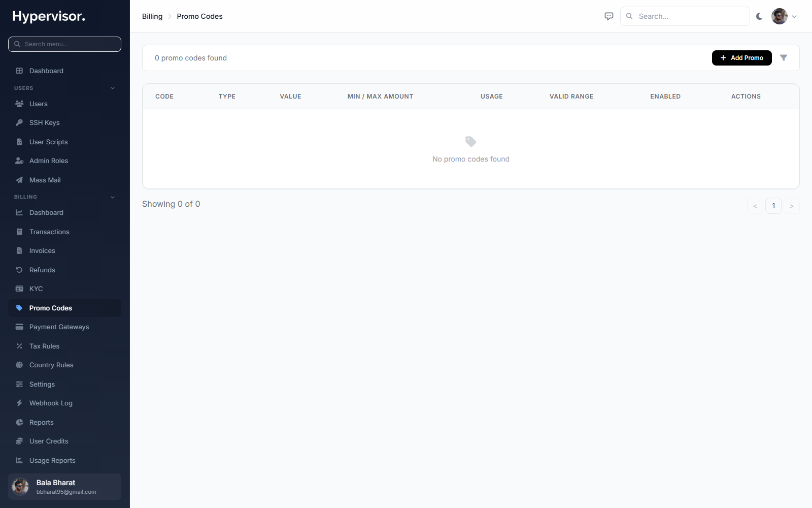The height and width of the screenshot is (508, 812).
Task: Go to next page arrow
Action: (792, 206)
